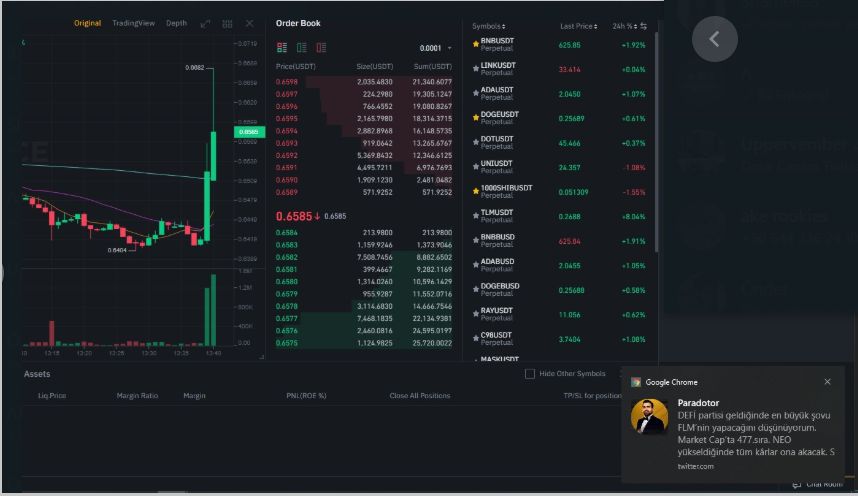Viewport: 858px width, 496px height.
Task: Open the Chat Room icon
Action: [797, 485]
